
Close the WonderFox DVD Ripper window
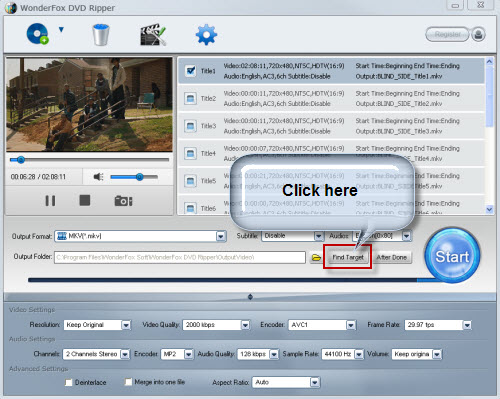[480, 5]
